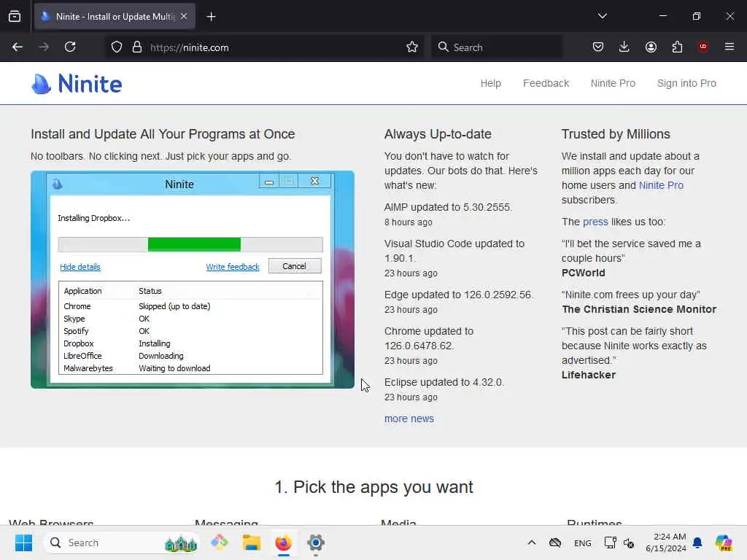Open the notification bell
This screenshot has height=560, width=747.
pos(697,542)
